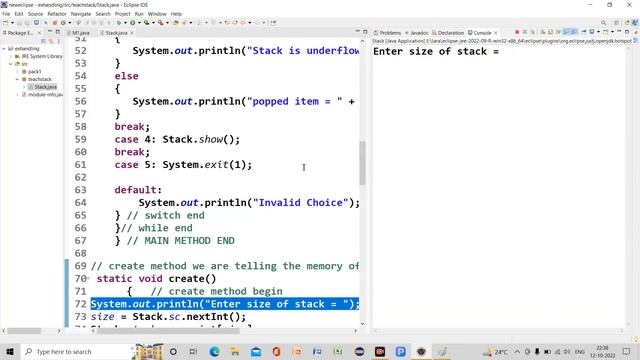This screenshot has height=360, width=640.
Task: Click the toolbar search magnifier icon
Action: click(604, 23)
